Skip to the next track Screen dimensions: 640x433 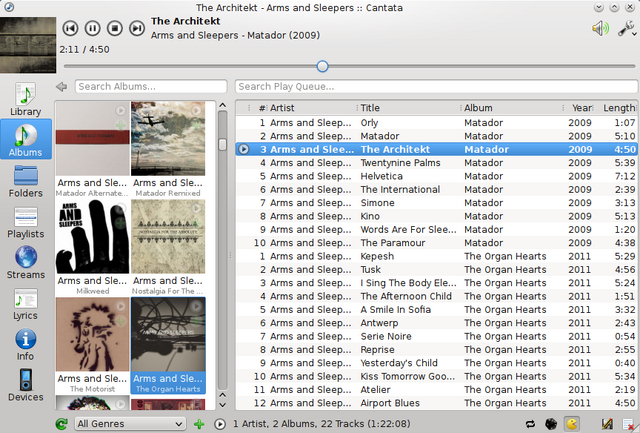137,28
